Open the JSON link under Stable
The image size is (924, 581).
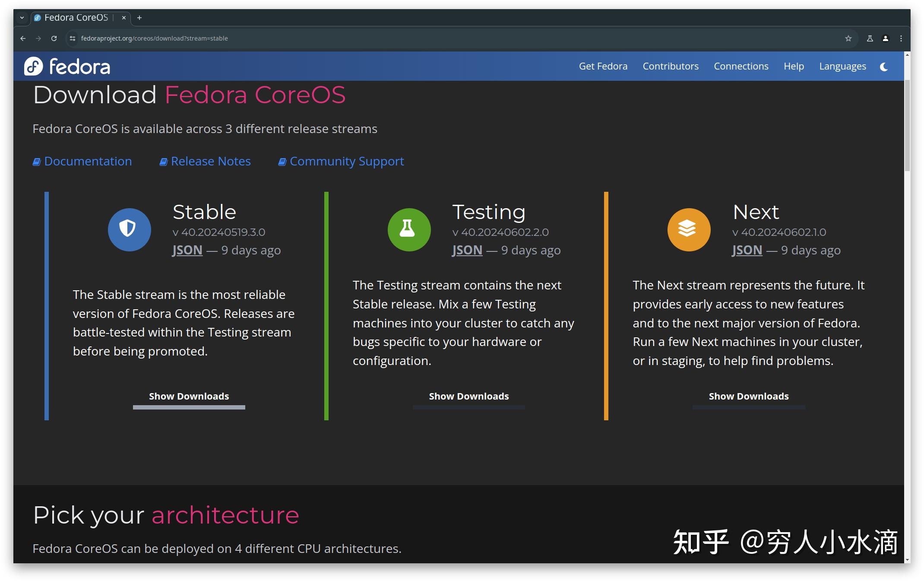click(x=187, y=250)
